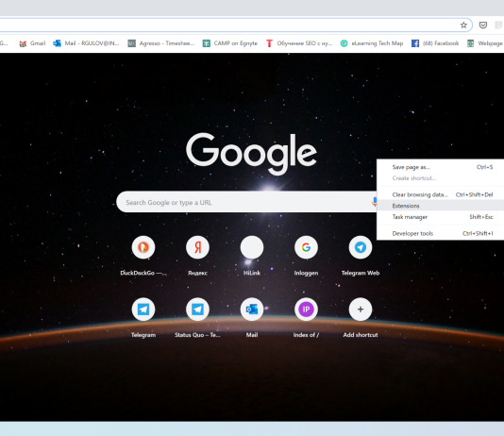Open the Inloggen Google shortcut tile
This screenshot has height=436, width=504.
[306, 247]
